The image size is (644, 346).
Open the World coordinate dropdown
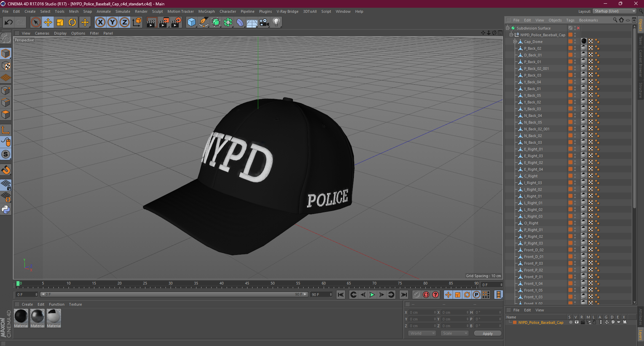click(422, 333)
